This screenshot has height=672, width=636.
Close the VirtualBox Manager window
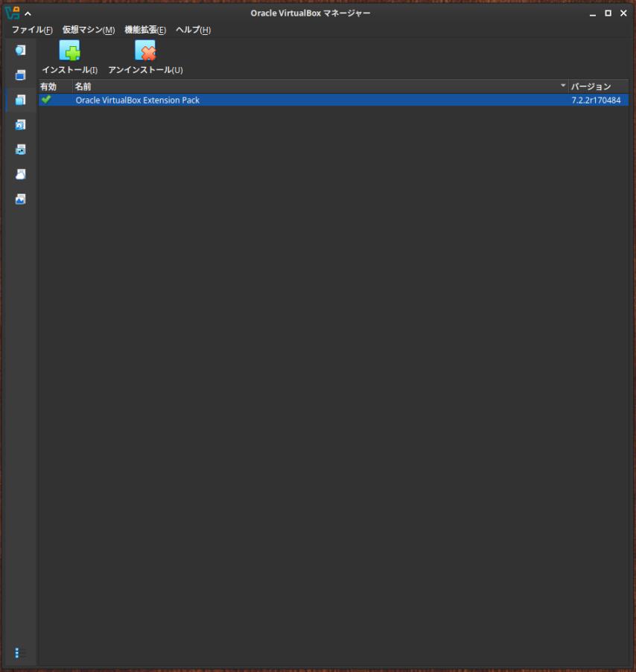(623, 13)
